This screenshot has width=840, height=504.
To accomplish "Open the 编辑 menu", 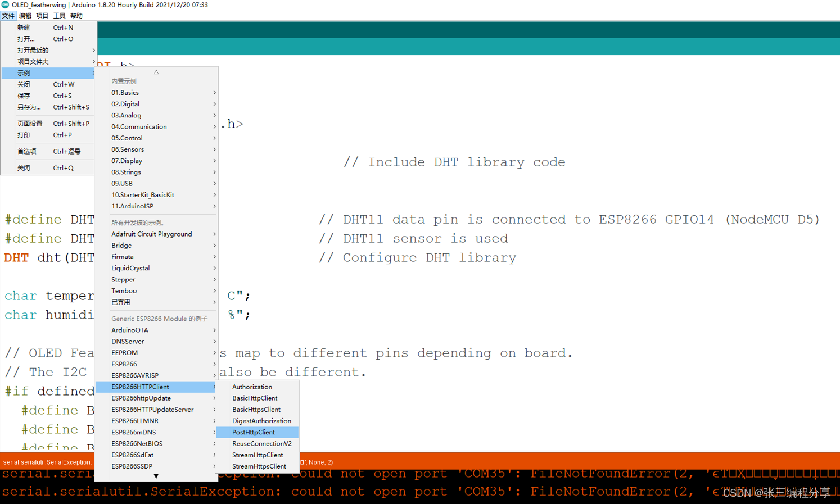I will tap(25, 16).
